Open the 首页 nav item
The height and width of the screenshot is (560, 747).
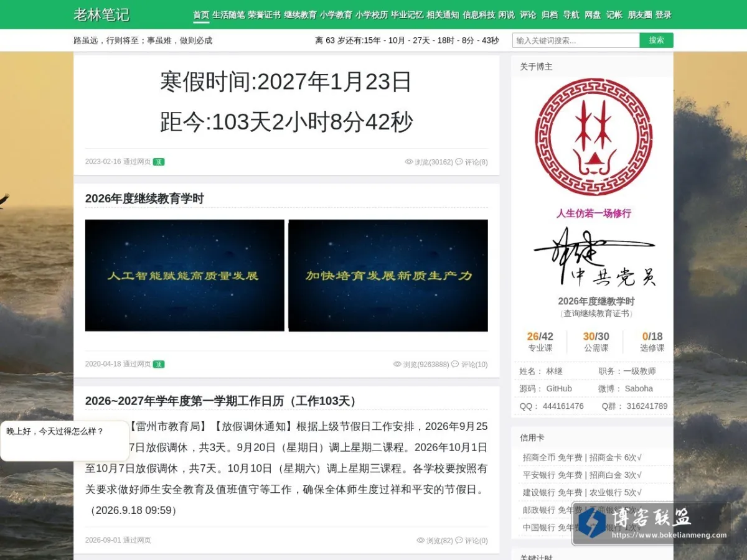(201, 15)
